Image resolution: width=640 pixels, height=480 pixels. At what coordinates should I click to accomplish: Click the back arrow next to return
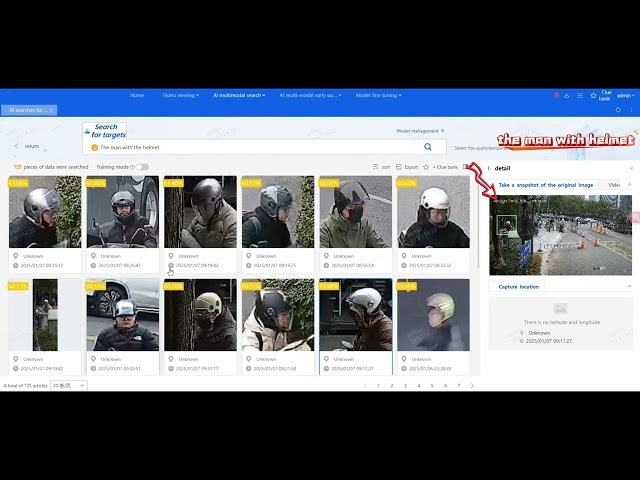pos(17,146)
